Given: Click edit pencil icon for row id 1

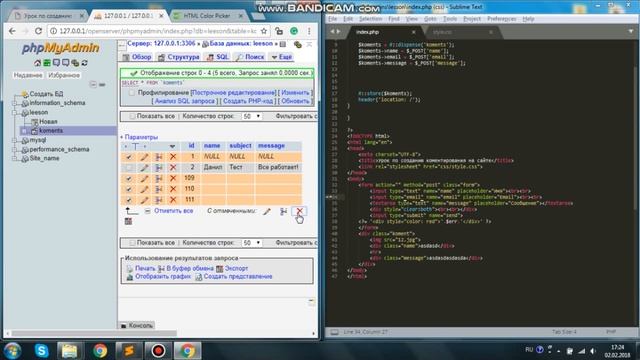Looking at the screenshot, I should [144, 157].
